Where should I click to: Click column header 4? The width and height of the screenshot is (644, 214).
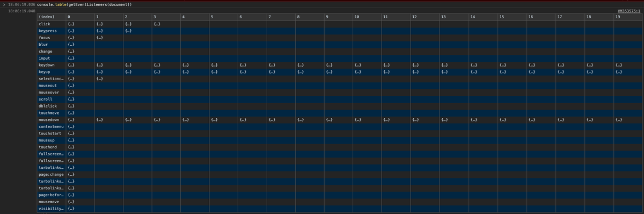click(x=195, y=17)
